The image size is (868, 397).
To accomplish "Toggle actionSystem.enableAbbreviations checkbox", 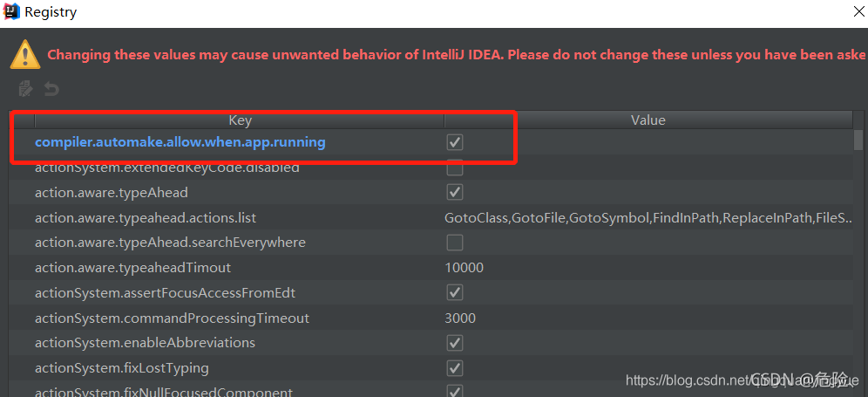I will (x=455, y=343).
